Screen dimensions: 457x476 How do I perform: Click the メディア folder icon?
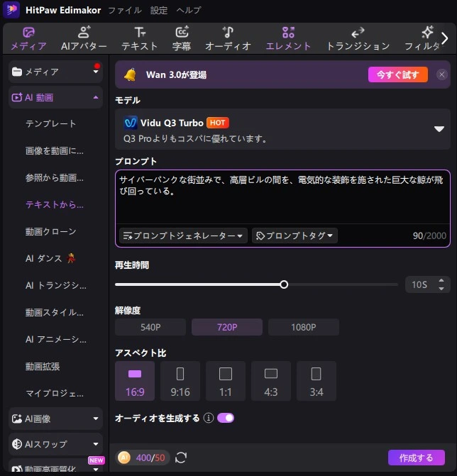(x=17, y=72)
